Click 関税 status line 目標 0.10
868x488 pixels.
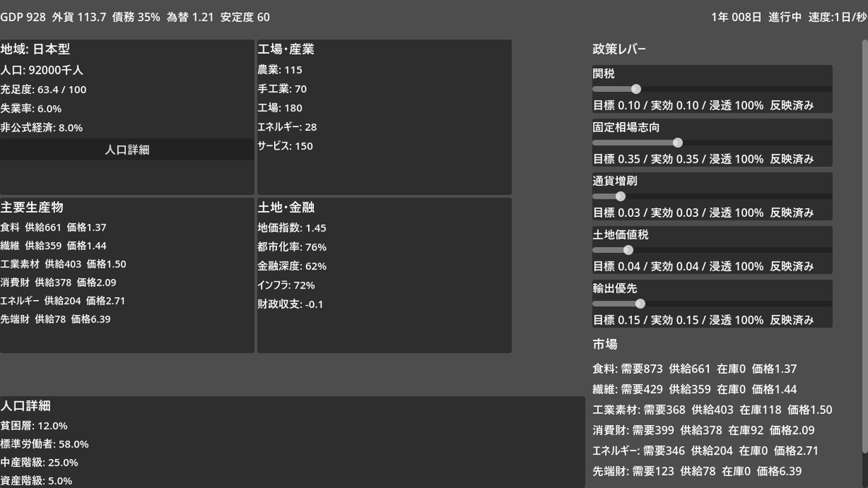click(x=703, y=106)
